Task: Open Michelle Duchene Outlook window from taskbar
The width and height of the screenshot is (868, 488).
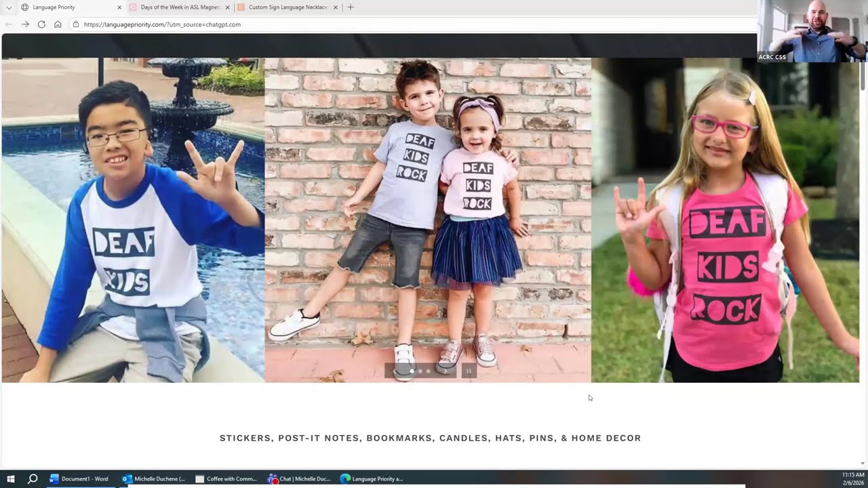Action: 153,479
